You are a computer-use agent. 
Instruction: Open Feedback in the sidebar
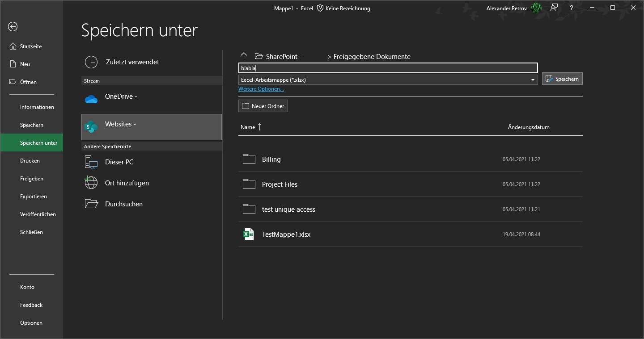click(31, 305)
